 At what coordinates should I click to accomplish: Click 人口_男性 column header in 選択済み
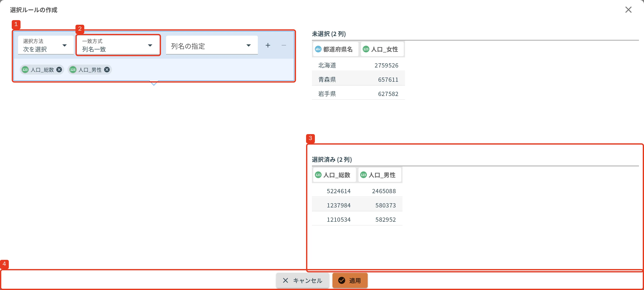[379, 175]
